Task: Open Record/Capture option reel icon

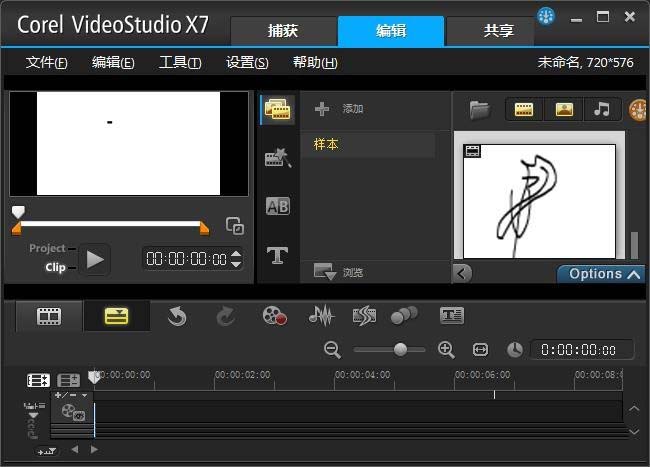Action: [274, 316]
